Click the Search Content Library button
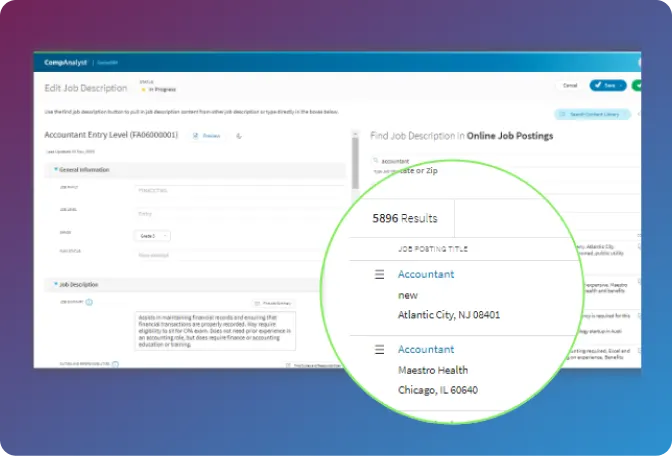The image size is (672, 456). [x=594, y=116]
